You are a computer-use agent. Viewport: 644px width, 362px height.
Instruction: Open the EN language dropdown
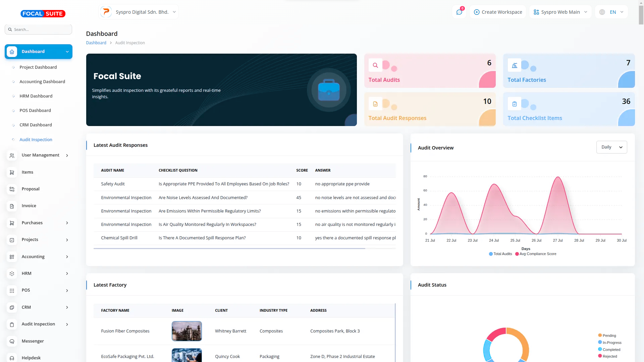(x=611, y=12)
